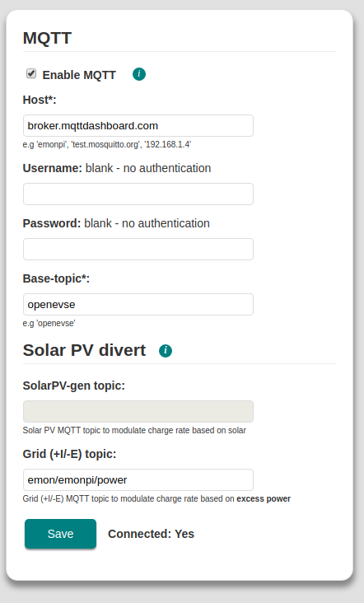This screenshot has height=603, width=364.
Task: Click the greyed SolarPV-gen topic field
Action: click(138, 411)
